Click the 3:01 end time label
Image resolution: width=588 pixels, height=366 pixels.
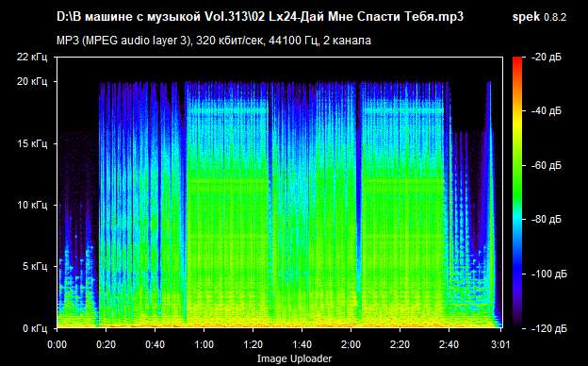pos(500,344)
